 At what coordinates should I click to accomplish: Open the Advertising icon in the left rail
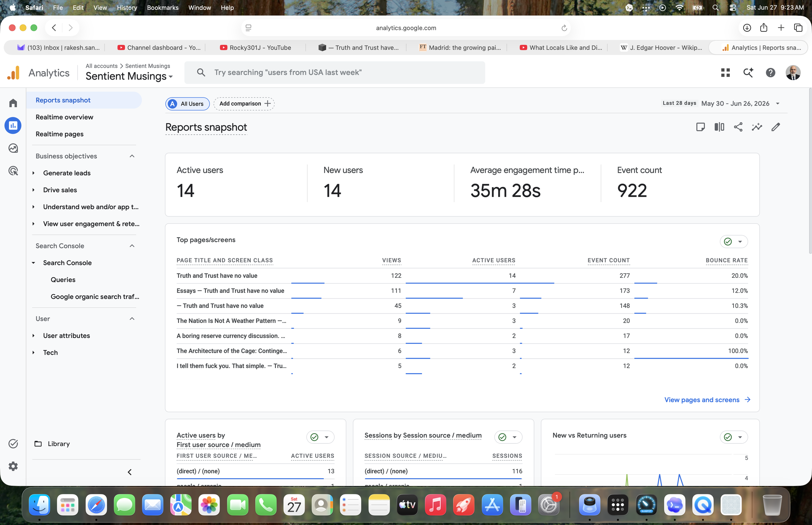(x=13, y=171)
